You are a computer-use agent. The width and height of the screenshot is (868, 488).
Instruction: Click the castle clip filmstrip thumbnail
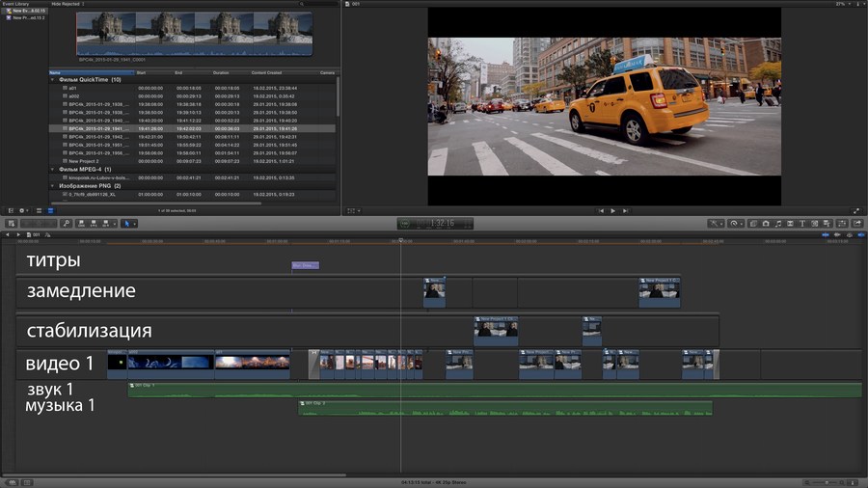pyautogui.click(x=194, y=34)
